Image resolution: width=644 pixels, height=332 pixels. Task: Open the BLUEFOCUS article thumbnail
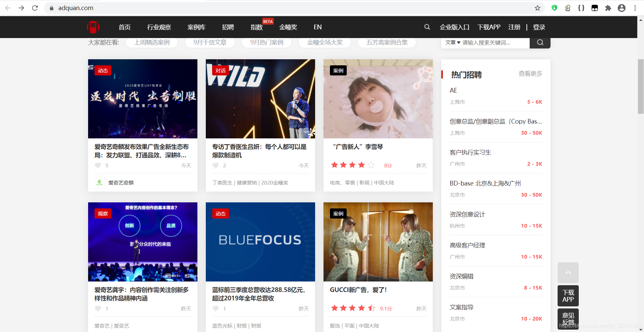[260, 242]
